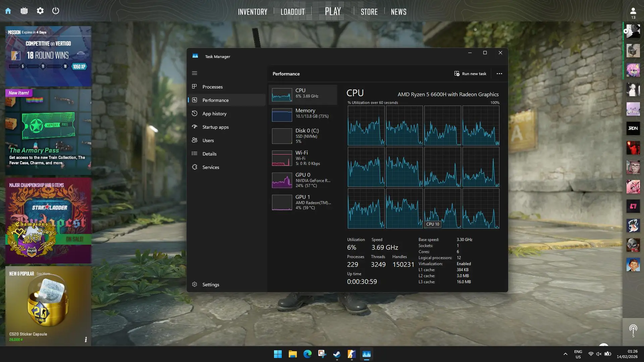Open CS2 STORE tab
The height and width of the screenshot is (362, 644).
pyautogui.click(x=369, y=12)
